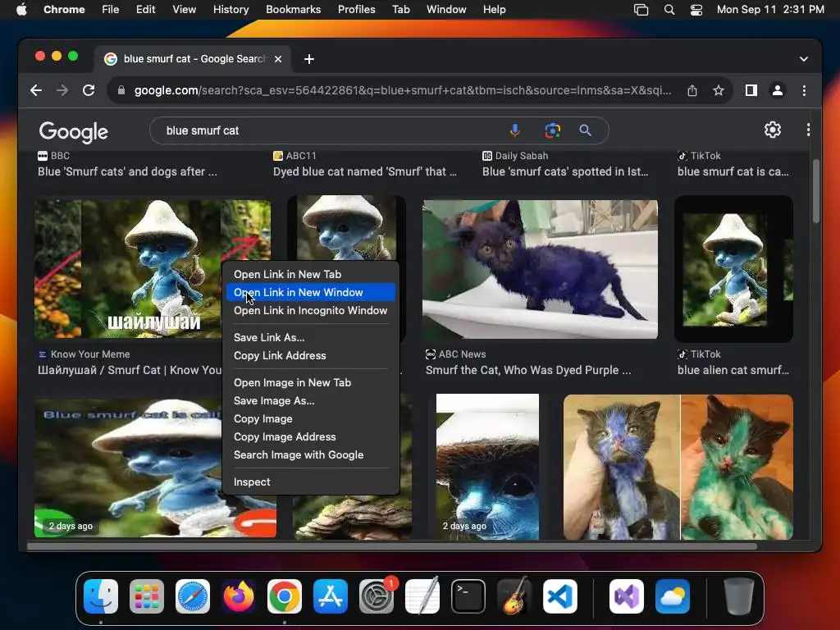This screenshot has width=840, height=630.
Task: Click the forward navigation arrow
Action: pyautogui.click(x=62, y=90)
